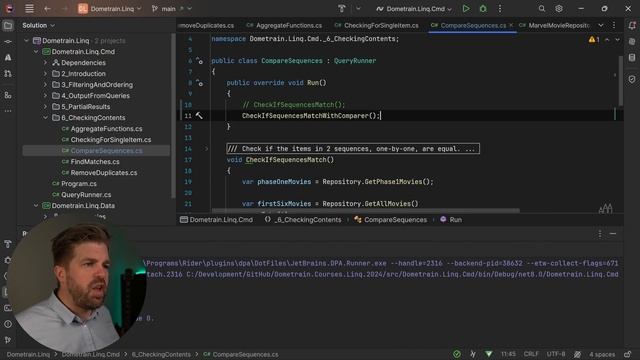Expand the 5_PartialResults folder

point(45,107)
